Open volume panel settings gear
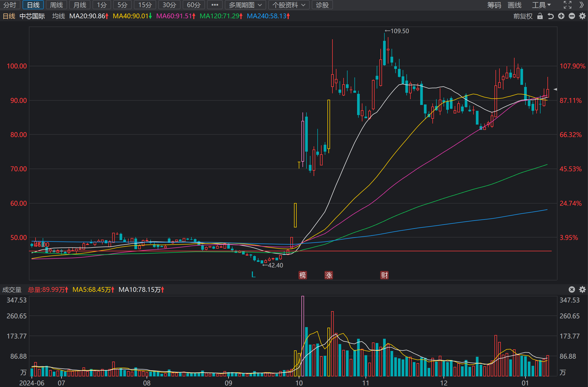Image resolution: width=588 pixels, height=387 pixels. [582, 289]
